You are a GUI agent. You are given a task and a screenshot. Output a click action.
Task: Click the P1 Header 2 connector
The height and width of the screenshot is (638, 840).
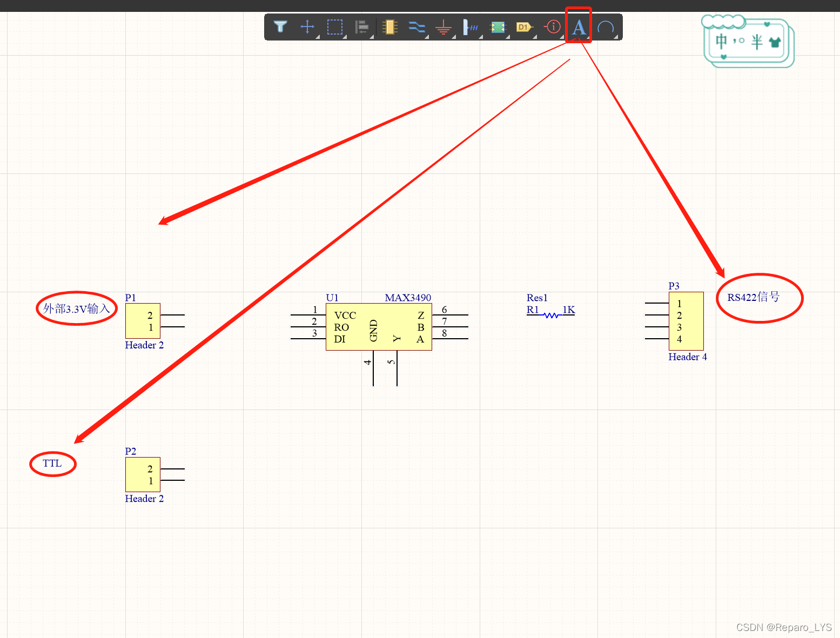(x=143, y=321)
